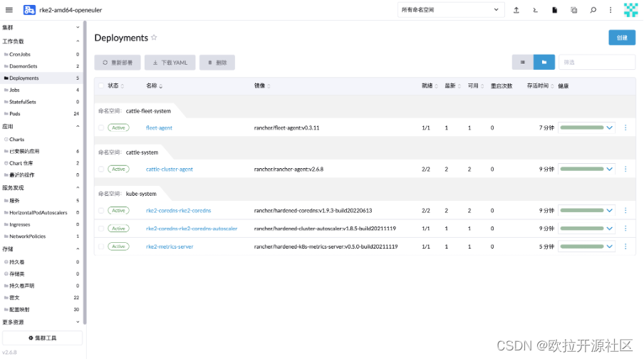Collapse the 工作负载 sidebar section
This screenshot has width=644, height=359.
[78, 41]
